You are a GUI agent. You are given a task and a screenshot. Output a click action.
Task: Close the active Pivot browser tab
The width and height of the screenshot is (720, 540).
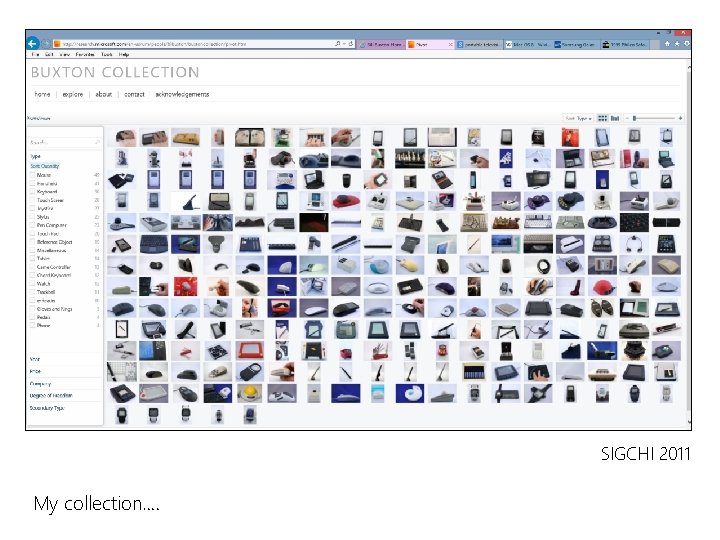pos(450,45)
